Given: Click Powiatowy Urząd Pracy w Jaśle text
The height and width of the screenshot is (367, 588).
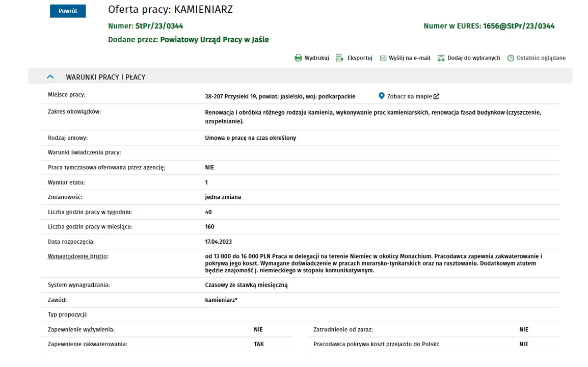Looking at the screenshot, I should click(x=215, y=40).
